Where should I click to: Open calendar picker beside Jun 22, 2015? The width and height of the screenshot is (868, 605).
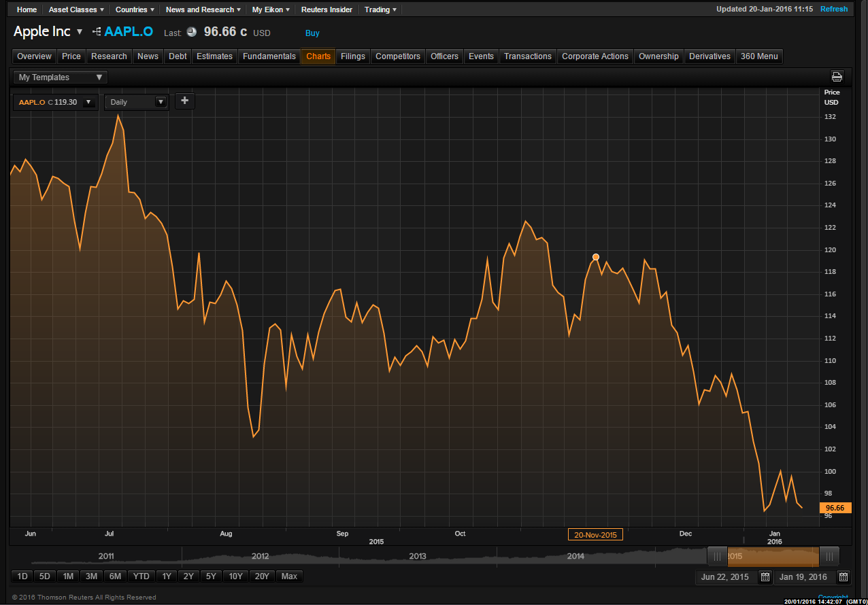[765, 577]
